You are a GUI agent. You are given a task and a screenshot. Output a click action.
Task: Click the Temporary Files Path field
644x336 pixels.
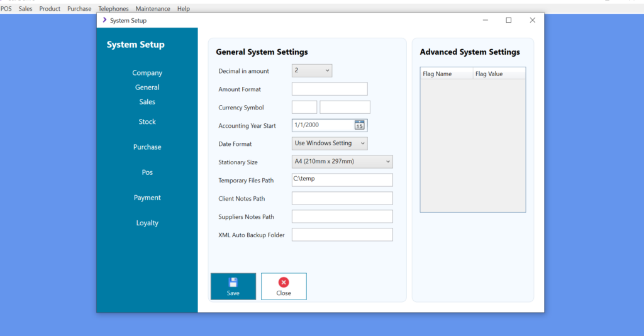342,180
